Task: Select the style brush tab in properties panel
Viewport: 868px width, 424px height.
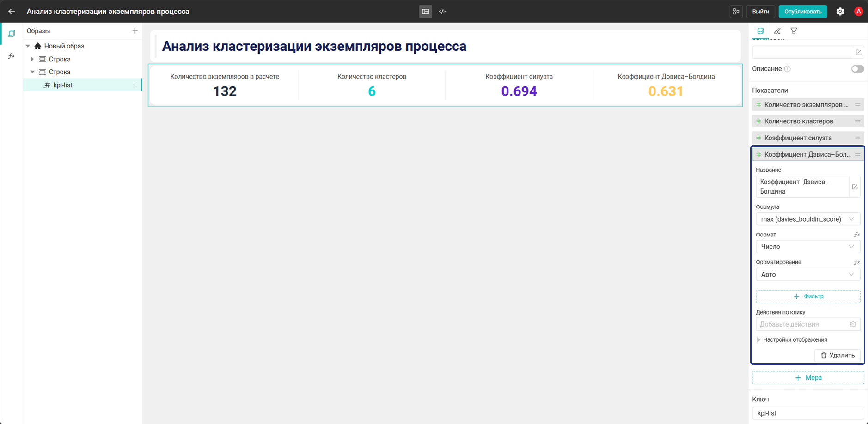Action: tap(777, 31)
